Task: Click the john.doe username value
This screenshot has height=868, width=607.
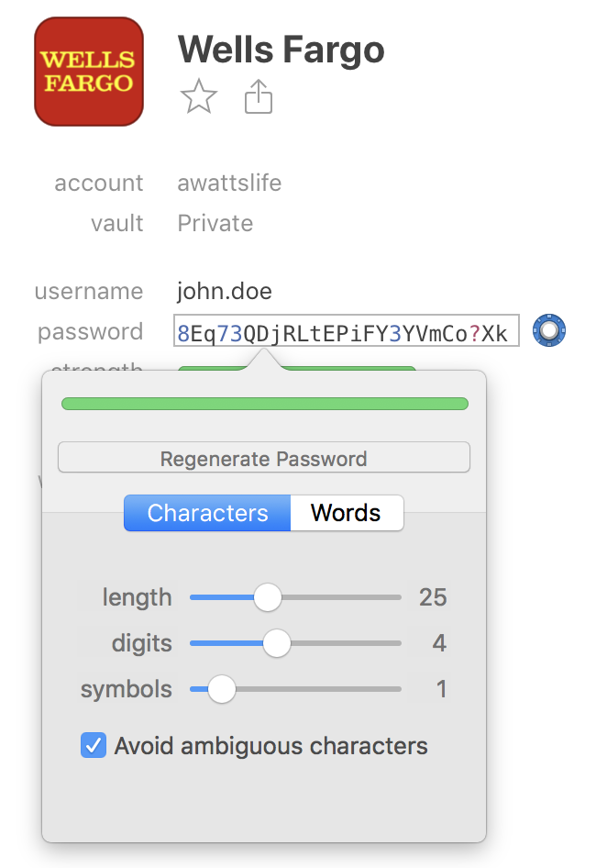Action: pyautogui.click(x=225, y=292)
